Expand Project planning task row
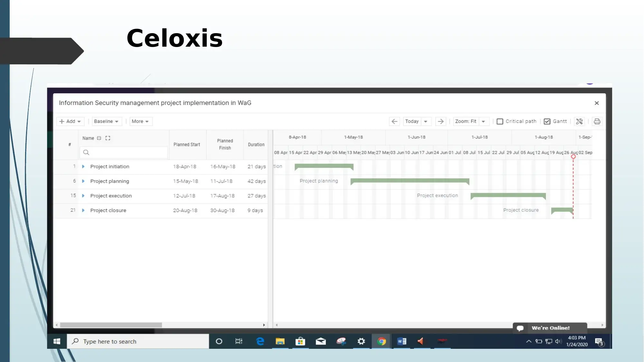The width and height of the screenshot is (644, 362). pyautogui.click(x=84, y=181)
